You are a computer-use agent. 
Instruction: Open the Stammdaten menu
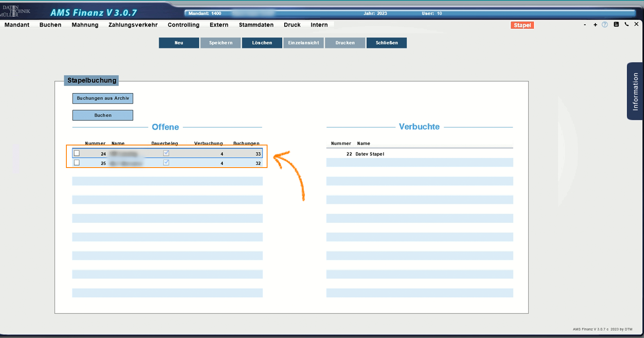[256, 25]
